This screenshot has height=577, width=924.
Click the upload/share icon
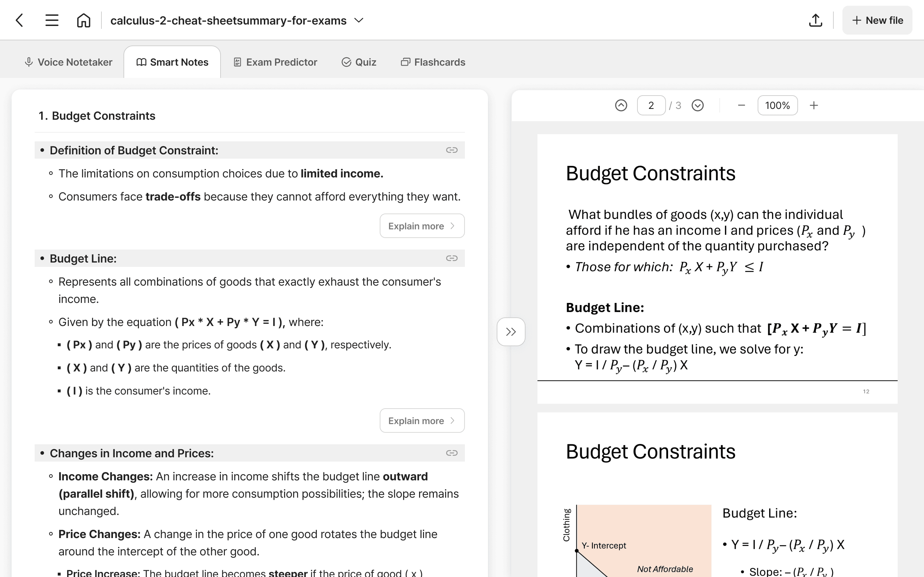coord(815,21)
